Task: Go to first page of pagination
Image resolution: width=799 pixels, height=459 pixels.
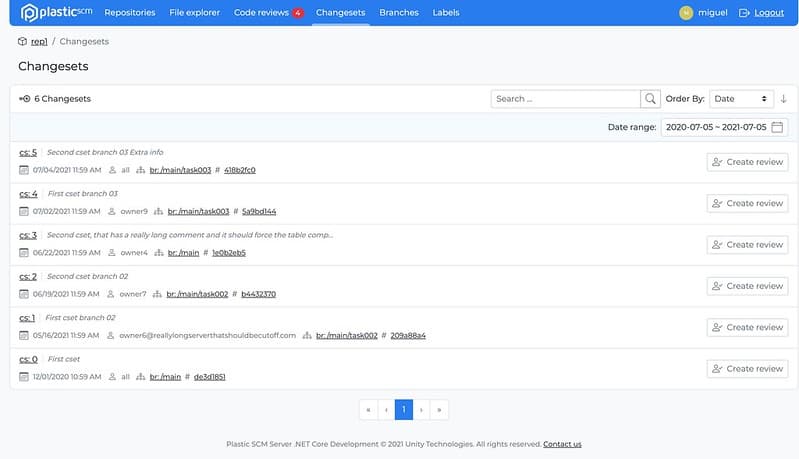Action: tap(368, 410)
